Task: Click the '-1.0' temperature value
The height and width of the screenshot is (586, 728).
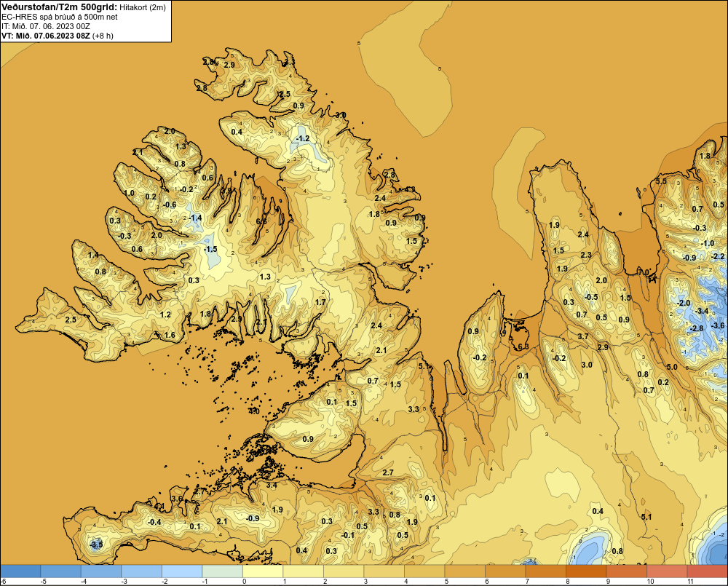Action: (708, 243)
